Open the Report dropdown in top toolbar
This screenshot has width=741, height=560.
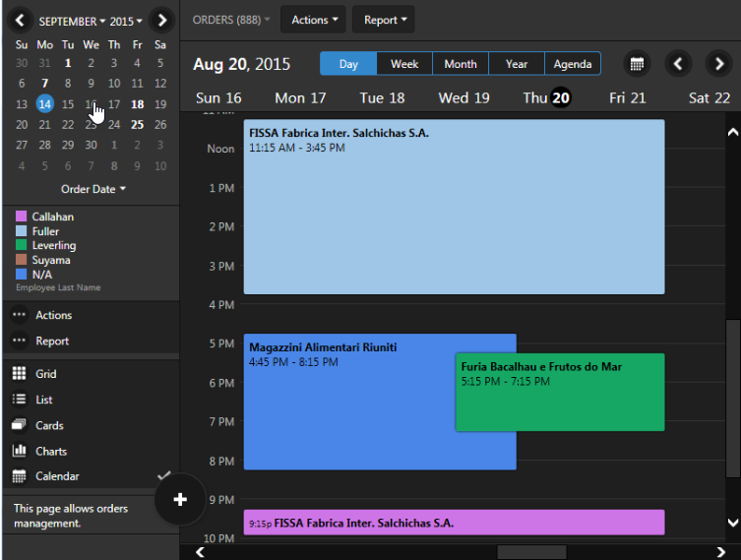point(383,20)
